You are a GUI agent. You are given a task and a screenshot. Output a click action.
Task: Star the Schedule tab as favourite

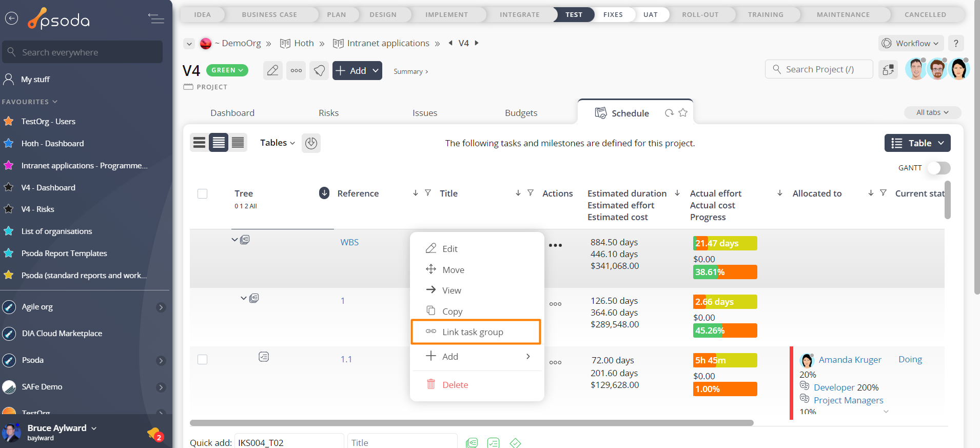[683, 113]
